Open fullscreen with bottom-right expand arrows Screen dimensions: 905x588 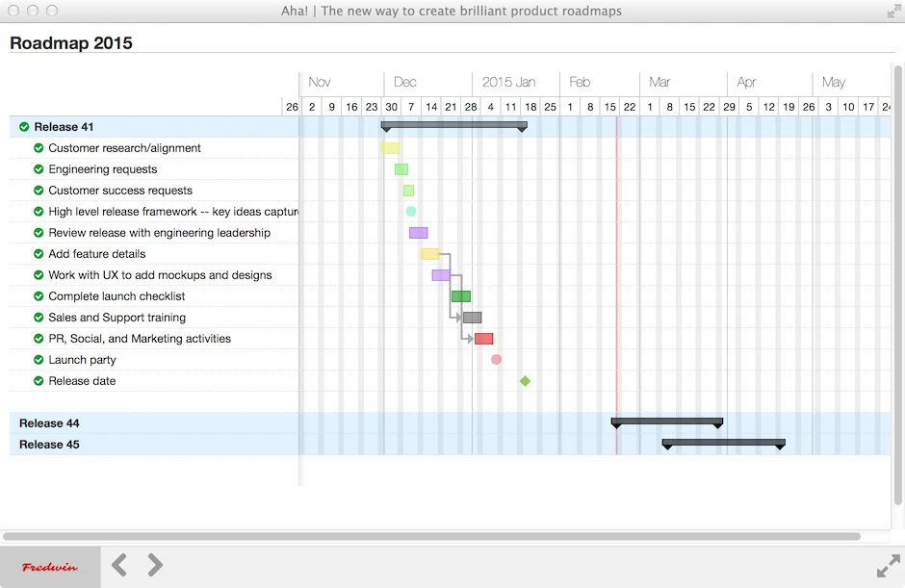[x=889, y=566]
